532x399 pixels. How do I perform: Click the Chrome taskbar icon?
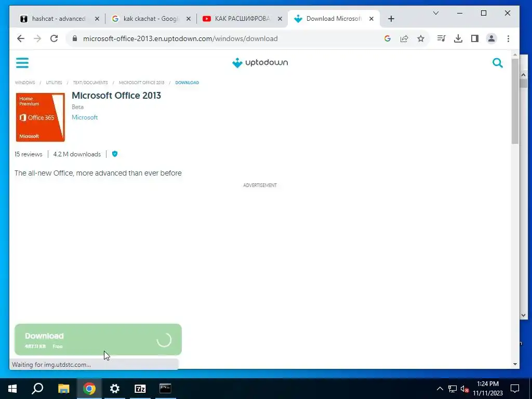[x=89, y=389]
